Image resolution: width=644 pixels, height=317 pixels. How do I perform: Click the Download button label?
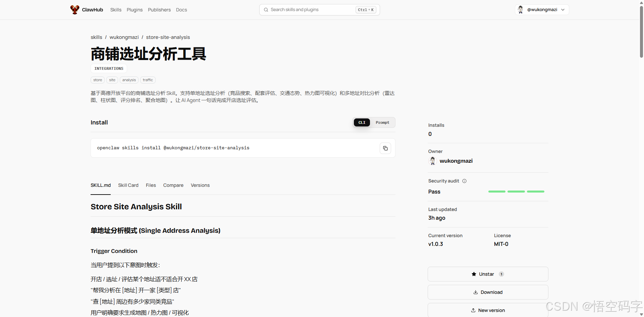(x=491, y=292)
